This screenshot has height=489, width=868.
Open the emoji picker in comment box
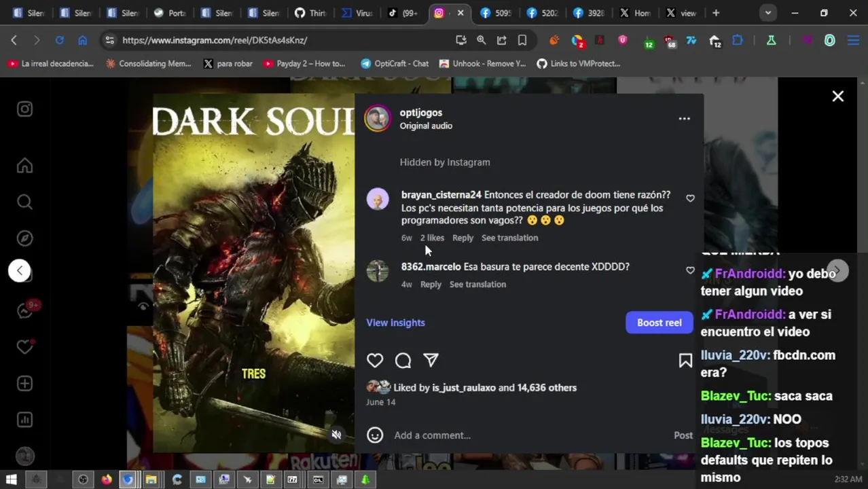(x=375, y=435)
